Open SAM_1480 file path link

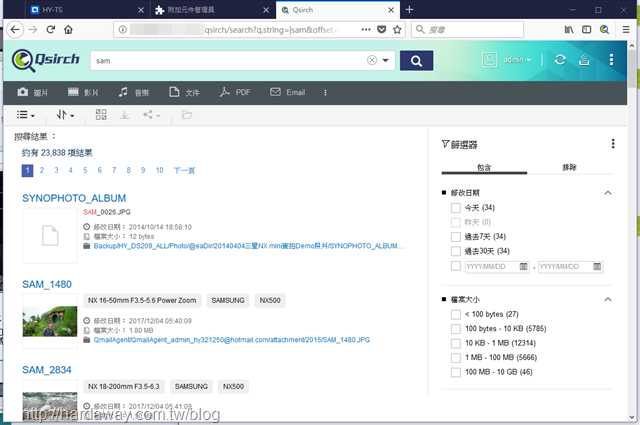(x=232, y=340)
